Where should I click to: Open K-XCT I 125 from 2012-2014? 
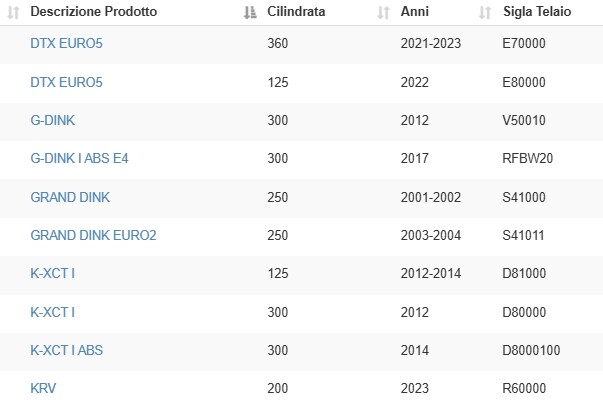[x=53, y=273]
